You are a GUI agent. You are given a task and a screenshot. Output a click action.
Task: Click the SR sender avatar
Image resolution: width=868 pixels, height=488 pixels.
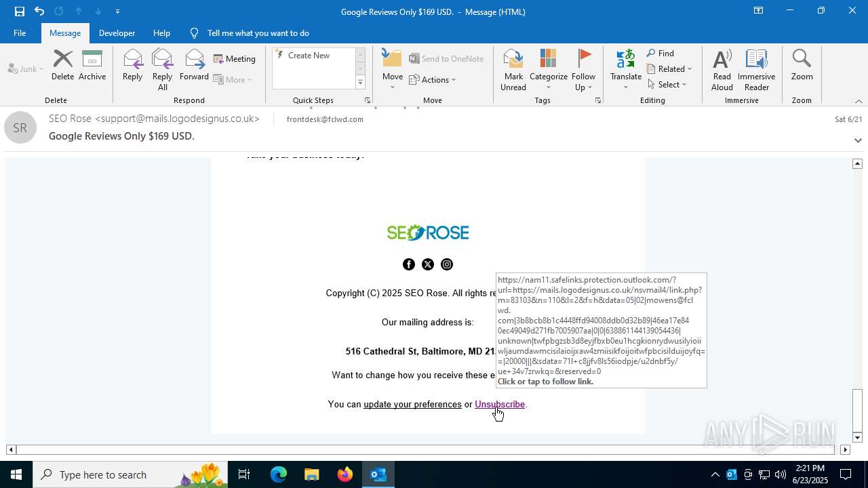(x=20, y=127)
